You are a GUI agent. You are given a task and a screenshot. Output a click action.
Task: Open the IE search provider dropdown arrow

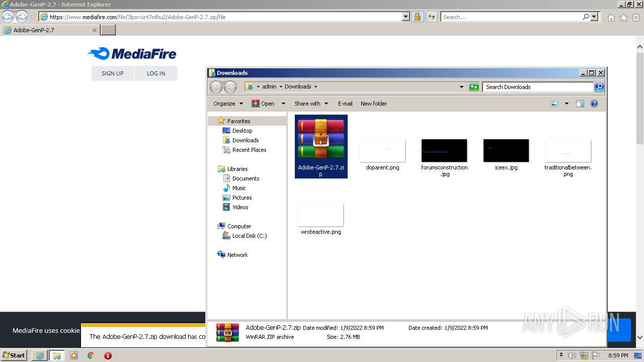point(595,17)
